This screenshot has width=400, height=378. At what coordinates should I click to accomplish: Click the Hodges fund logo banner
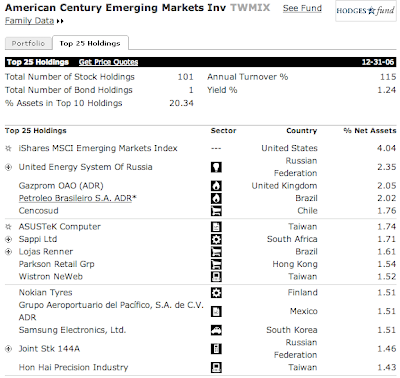click(366, 11)
